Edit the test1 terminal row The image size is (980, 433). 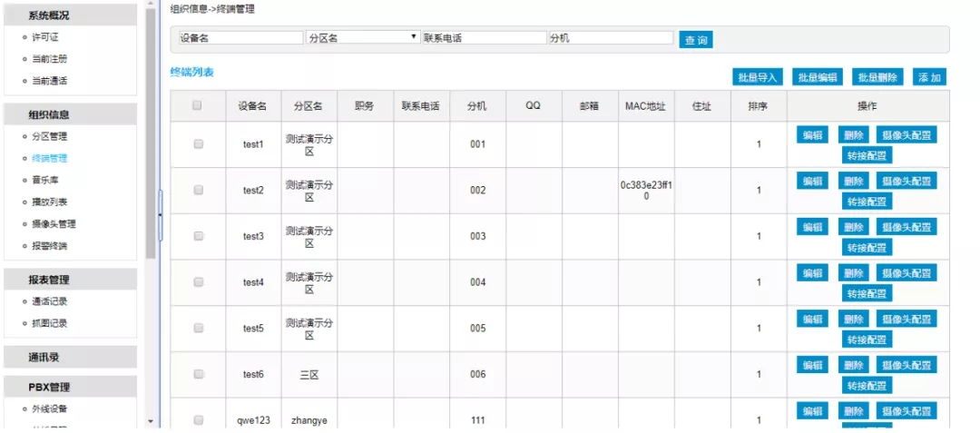pos(812,135)
